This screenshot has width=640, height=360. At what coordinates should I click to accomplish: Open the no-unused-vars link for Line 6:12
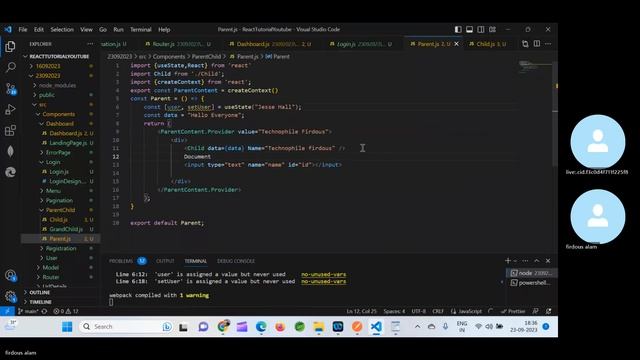coord(323,274)
